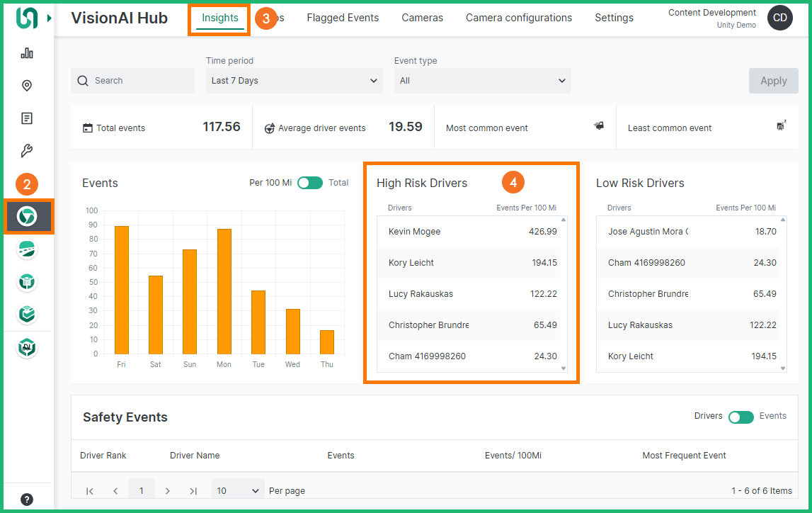Go to the next page of results
Screen dimensions: 812x513
[168, 490]
